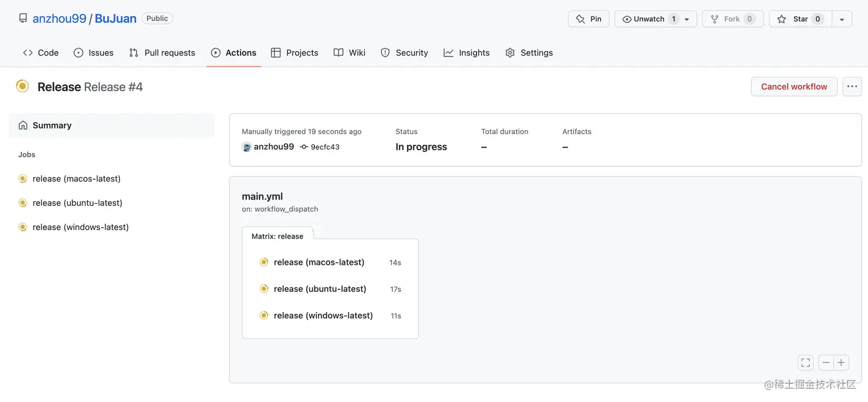This screenshot has height=402, width=868.
Task: Open anzhou99 user link in summary
Action: point(274,147)
